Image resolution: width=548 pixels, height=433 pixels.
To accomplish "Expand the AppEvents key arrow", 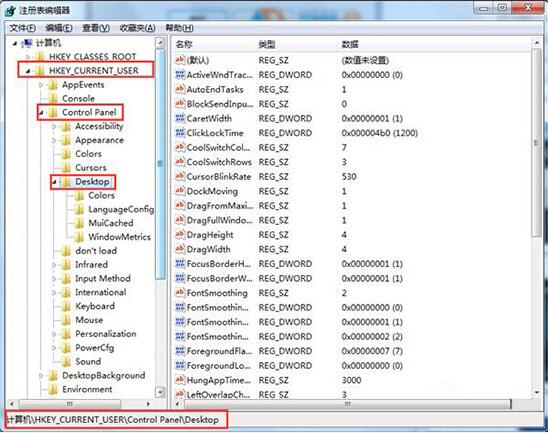I will tap(41, 85).
